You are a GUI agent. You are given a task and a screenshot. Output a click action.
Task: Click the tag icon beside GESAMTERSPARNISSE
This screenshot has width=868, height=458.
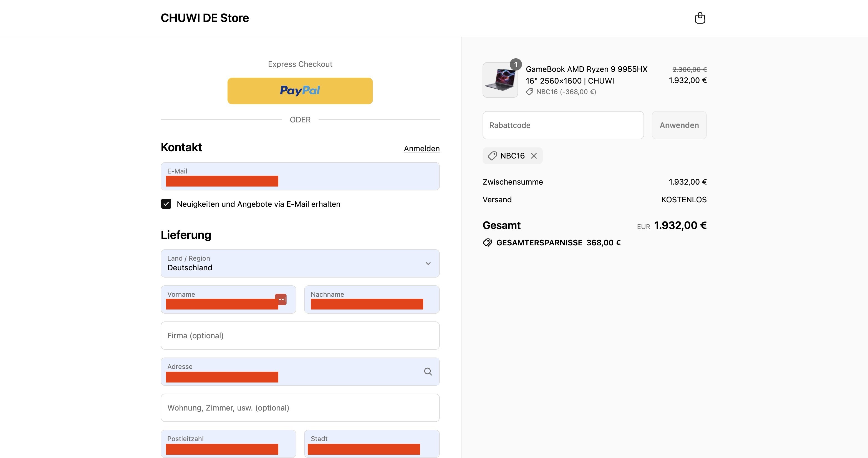click(488, 243)
